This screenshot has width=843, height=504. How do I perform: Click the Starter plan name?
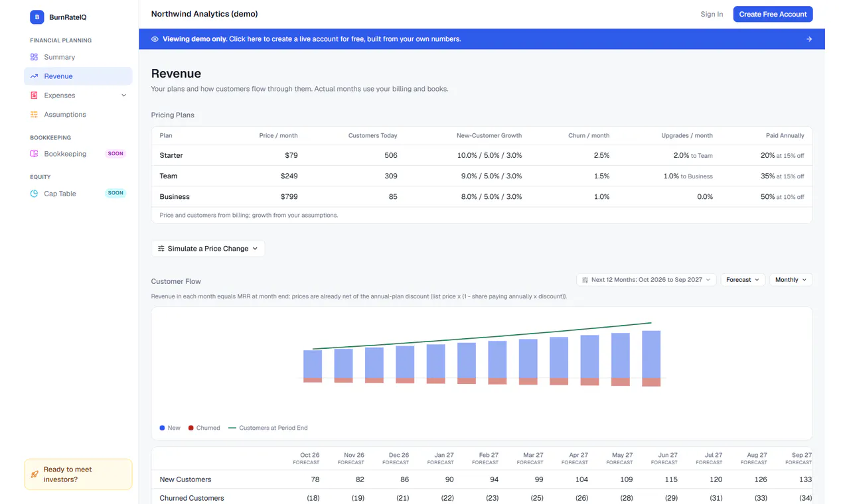click(x=171, y=155)
